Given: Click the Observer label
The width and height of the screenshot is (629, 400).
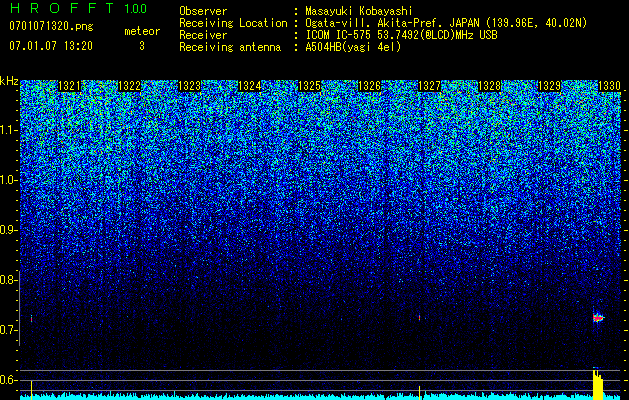Looking at the screenshot, I should click(203, 11).
